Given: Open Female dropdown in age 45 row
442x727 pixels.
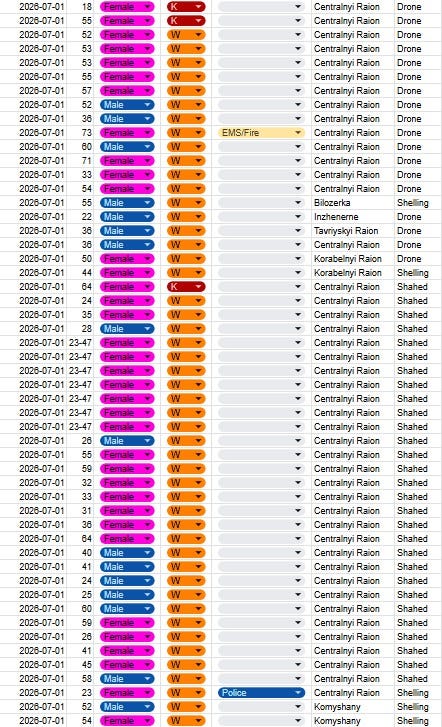Looking at the screenshot, I should [x=127, y=664].
